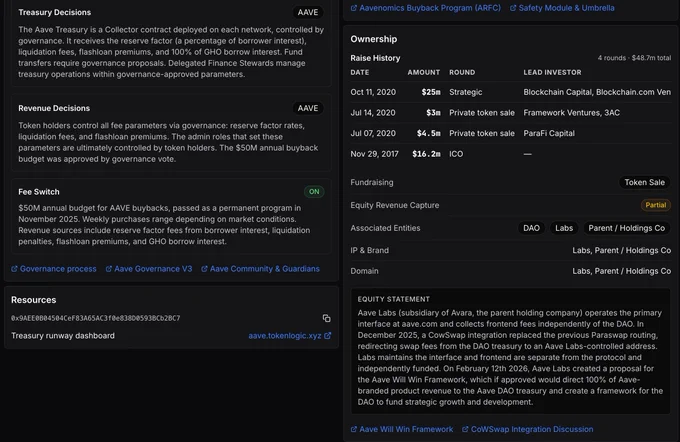The image size is (680, 442).
Task: Open the aave.tokenlogic.xyz link
Action: [x=290, y=336]
